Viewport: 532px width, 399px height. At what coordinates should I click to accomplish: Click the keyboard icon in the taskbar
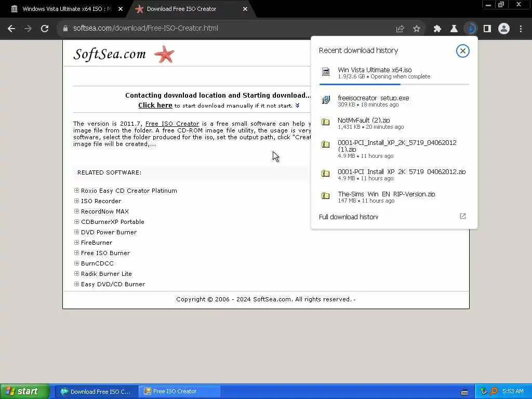(x=464, y=392)
